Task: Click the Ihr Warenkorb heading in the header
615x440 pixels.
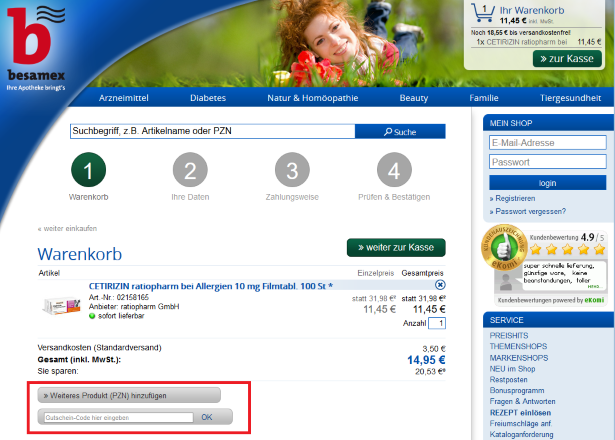Action: 531,10
